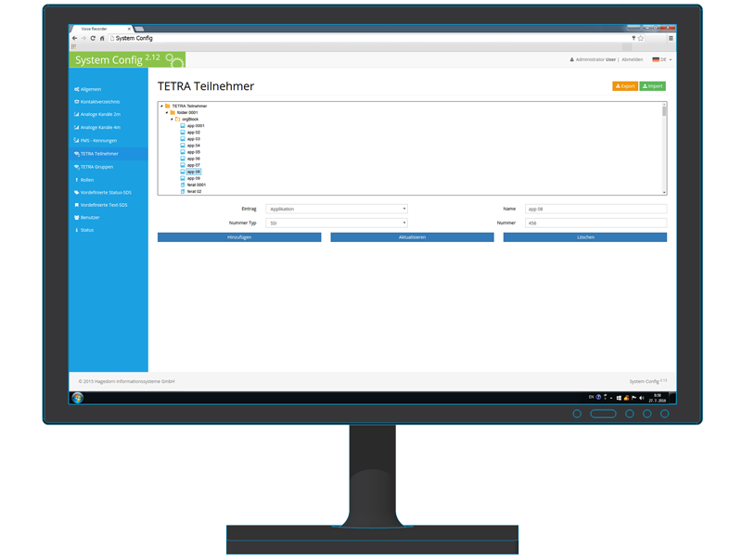Viewport: 742px width, 560px height.
Task: Click the folder 0001 folder icon
Action: point(173,112)
